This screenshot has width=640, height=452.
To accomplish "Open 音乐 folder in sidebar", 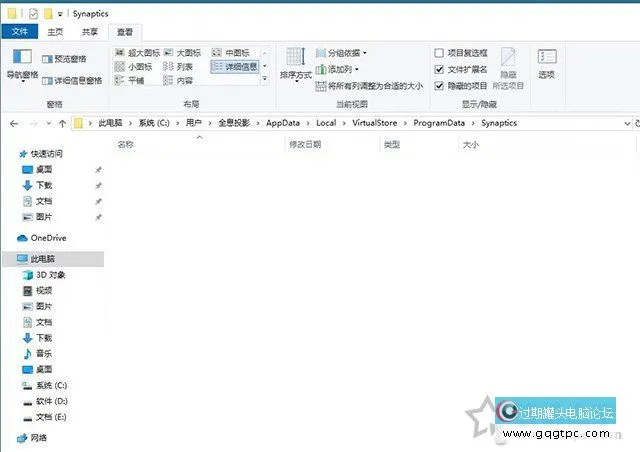I will coord(37,353).
